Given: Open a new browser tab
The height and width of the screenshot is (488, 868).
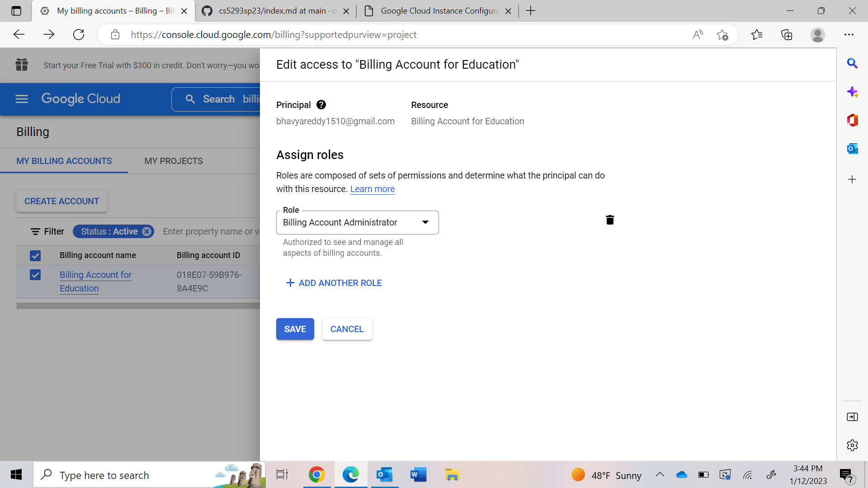Looking at the screenshot, I should coord(531,11).
